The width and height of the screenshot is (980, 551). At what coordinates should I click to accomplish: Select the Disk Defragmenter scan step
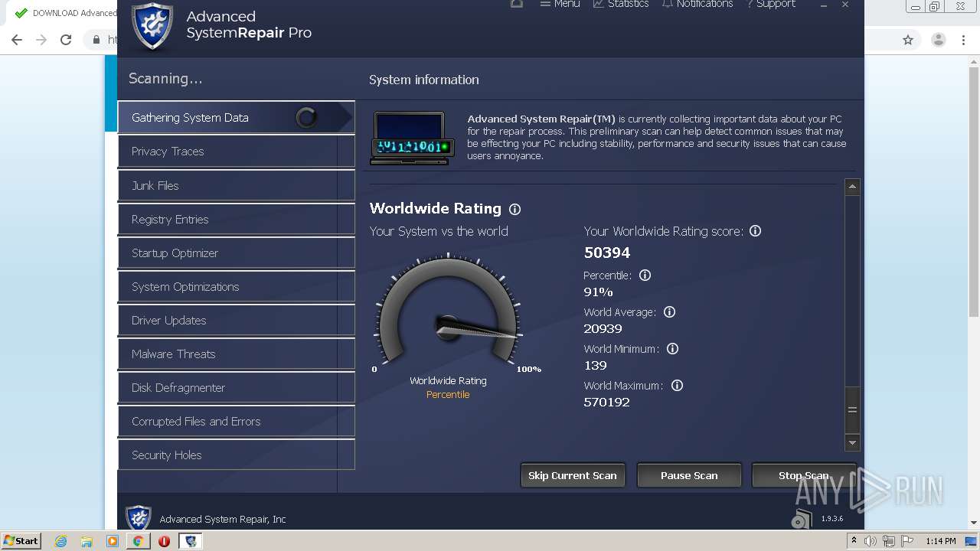236,387
